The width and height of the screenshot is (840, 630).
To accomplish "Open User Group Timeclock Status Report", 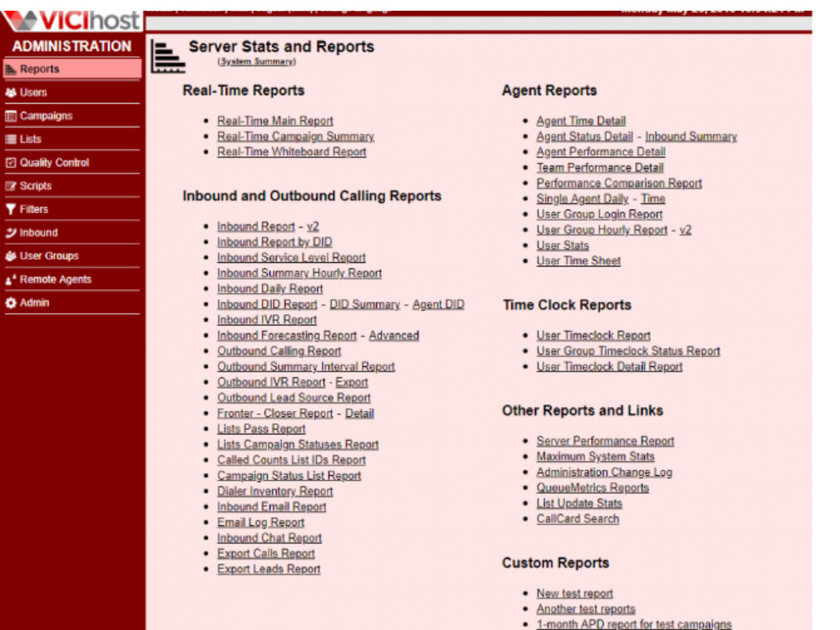I will (628, 351).
